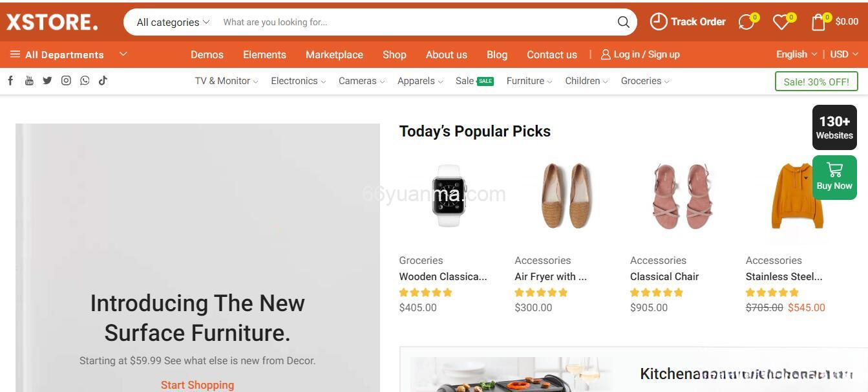The image size is (868, 392).
Task: Click the Sale! 30% OFF! button
Action: pyautogui.click(x=816, y=82)
